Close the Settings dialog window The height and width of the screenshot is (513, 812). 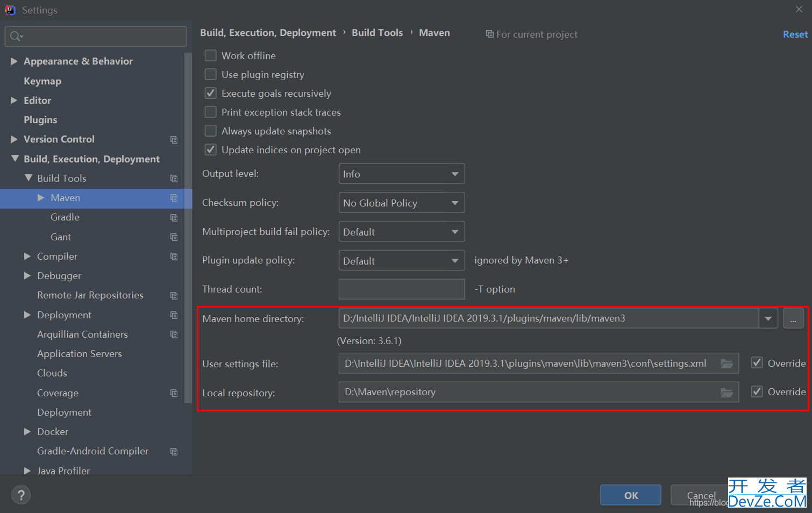pos(799,9)
